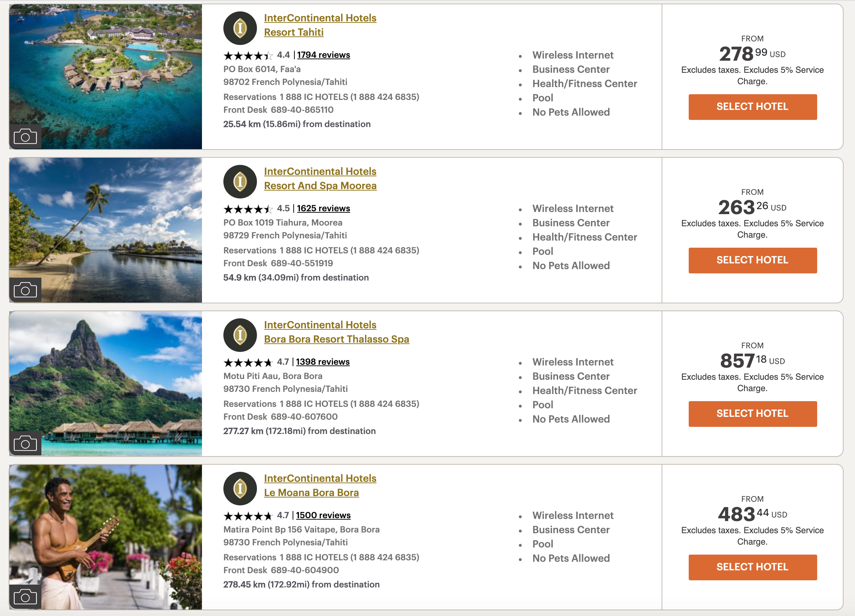Click InterContinental logo beside Le Moana Bora Bora
The width and height of the screenshot is (855, 616).
[240, 489]
